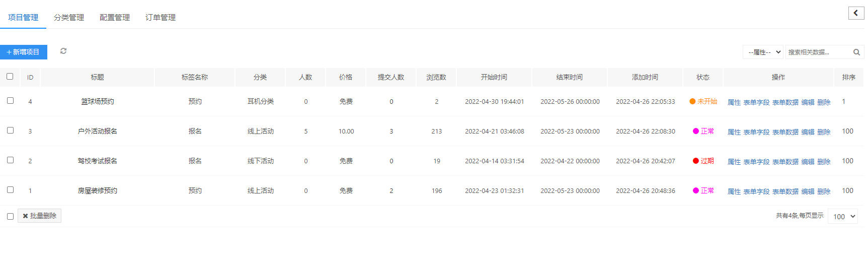The height and width of the screenshot is (258, 868).
Task: Open 表单字段 for 驾校考试报名 row
Action: 756,162
